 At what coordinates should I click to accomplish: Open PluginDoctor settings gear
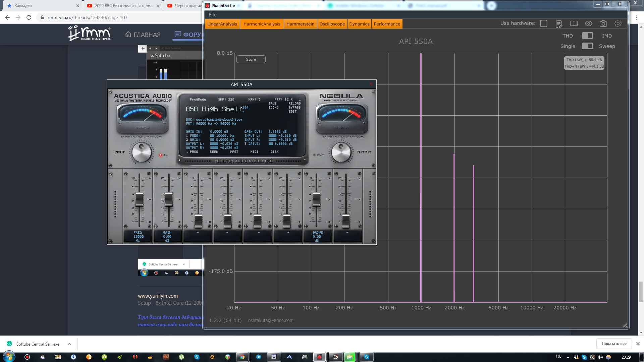pos(618,23)
